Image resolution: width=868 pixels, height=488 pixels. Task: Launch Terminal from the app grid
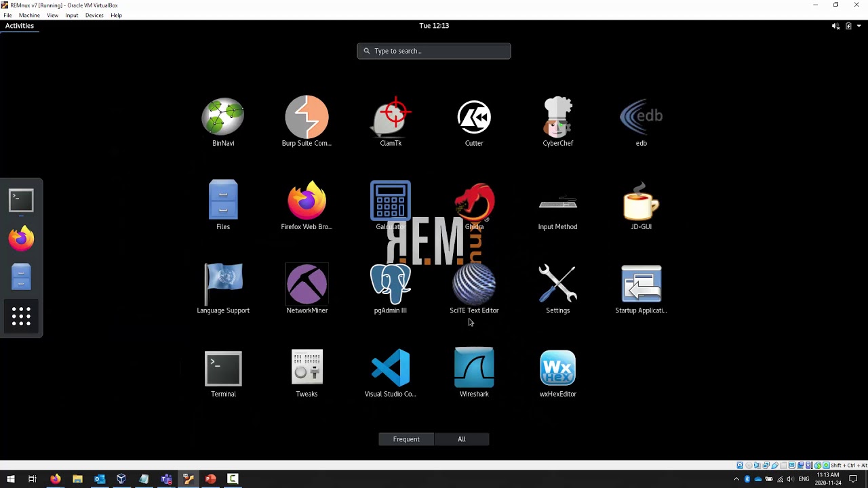(223, 373)
